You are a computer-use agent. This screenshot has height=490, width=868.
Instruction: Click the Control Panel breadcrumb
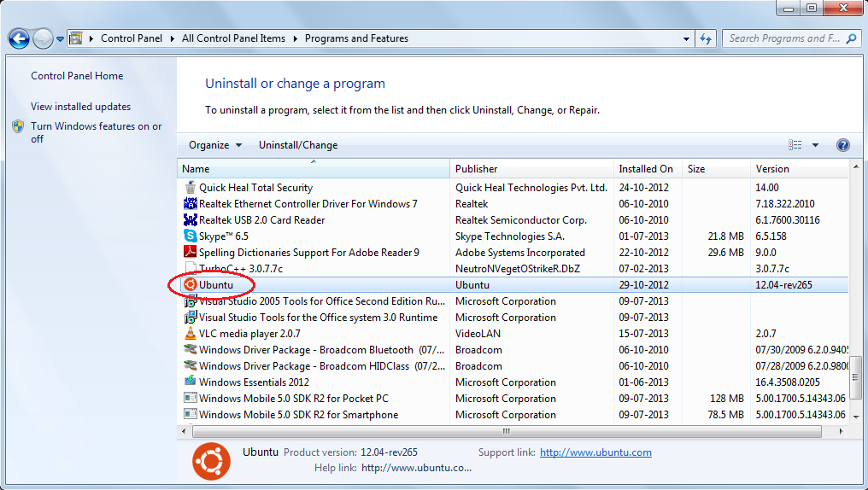(x=132, y=38)
